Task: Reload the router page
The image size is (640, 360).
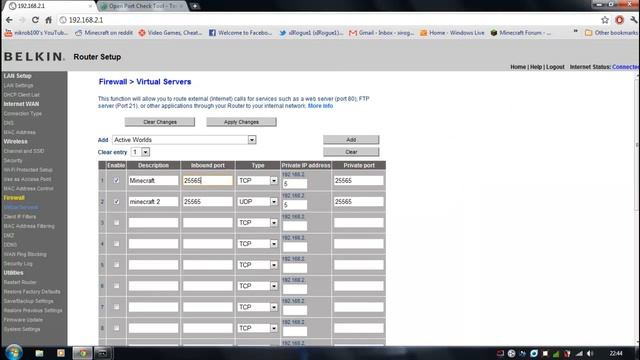Action: [x=35, y=20]
